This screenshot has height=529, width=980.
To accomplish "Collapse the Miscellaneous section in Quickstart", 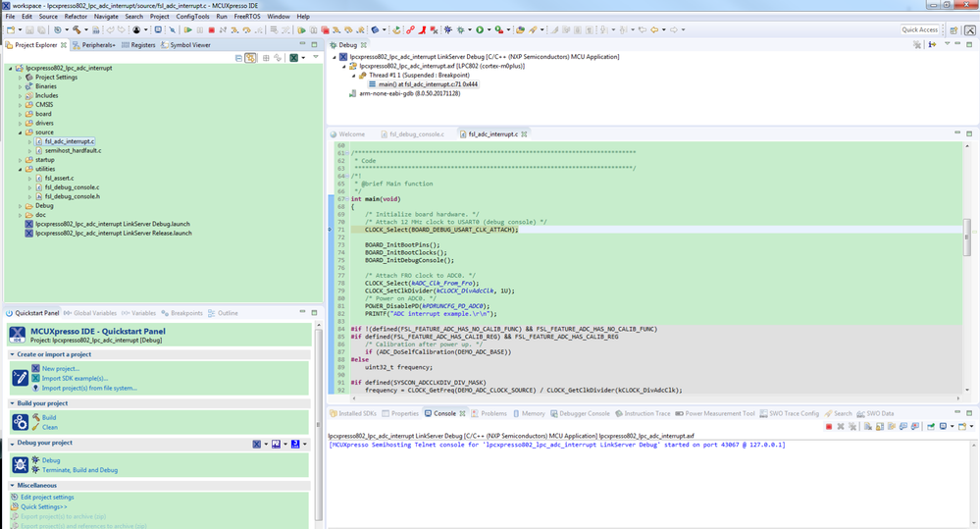I will [x=12, y=485].
